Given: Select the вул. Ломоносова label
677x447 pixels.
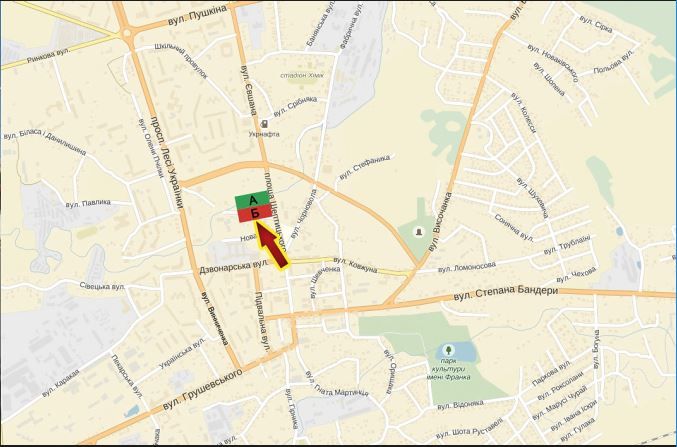Looking at the screenshot, I should (x=467, y=267).
